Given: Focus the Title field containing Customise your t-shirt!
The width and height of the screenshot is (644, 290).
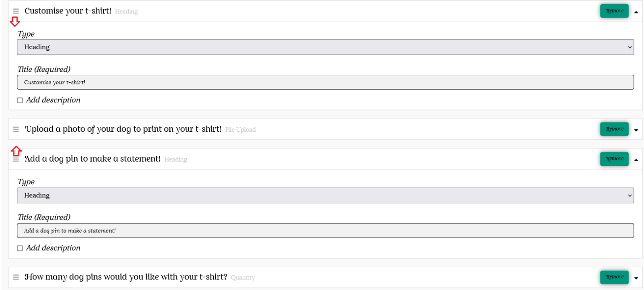Looking at the screenshot, I should (x=325, y=82).
